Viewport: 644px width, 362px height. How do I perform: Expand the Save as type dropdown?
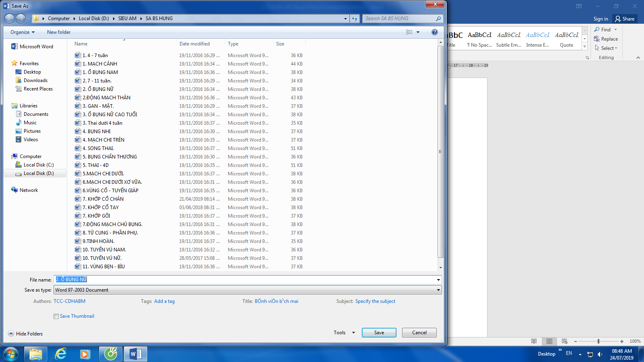[438, 290]
